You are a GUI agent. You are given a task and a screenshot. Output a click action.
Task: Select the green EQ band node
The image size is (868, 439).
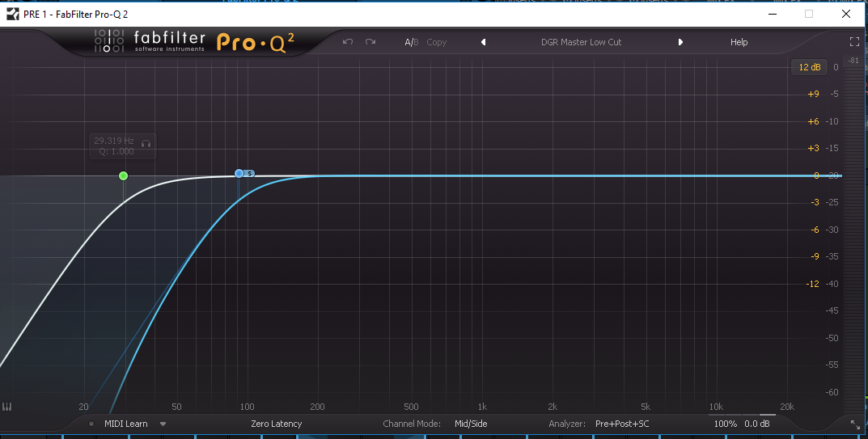coord(124,175)
